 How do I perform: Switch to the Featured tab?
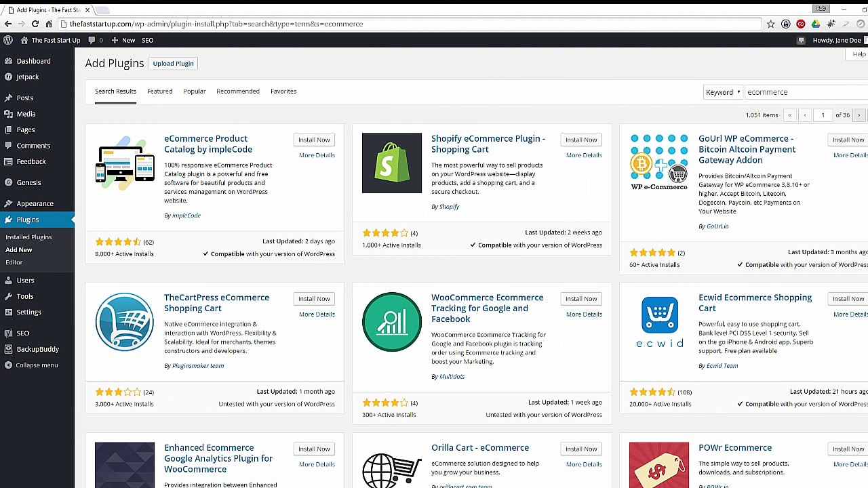[160, 91]
